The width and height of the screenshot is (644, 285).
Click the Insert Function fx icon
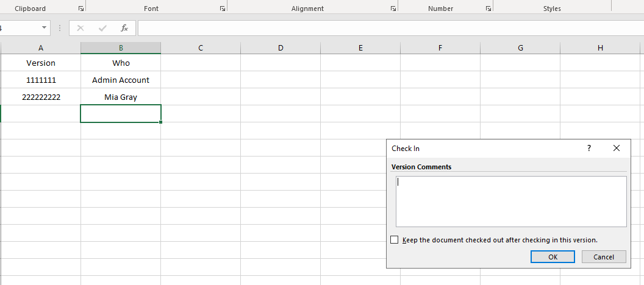(x=124, y=28)
